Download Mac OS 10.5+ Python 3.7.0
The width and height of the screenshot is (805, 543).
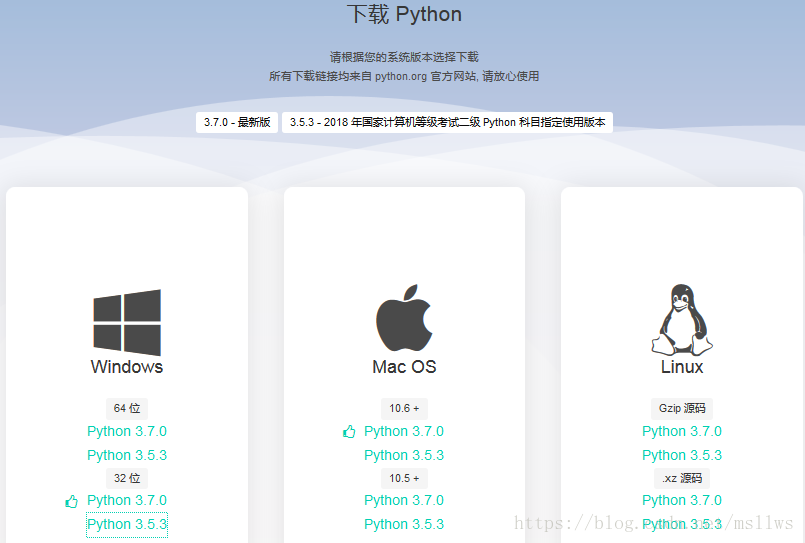[x=404, y=500]
